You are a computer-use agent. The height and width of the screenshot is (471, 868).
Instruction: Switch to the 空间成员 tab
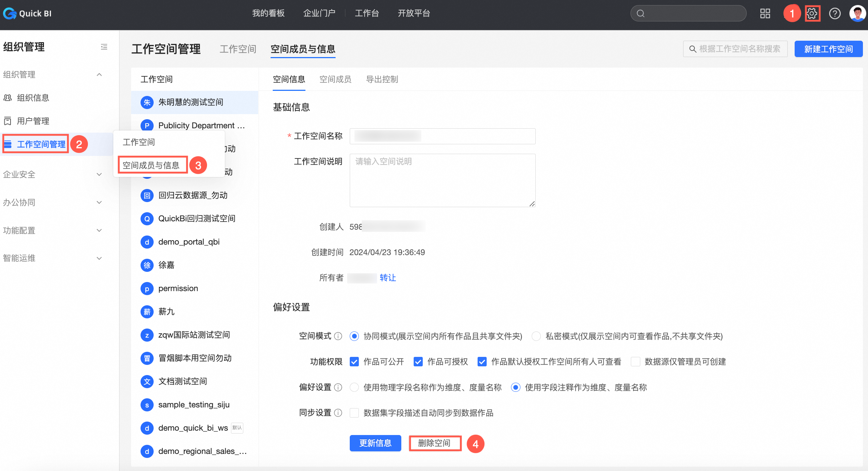tap(335, 79)
